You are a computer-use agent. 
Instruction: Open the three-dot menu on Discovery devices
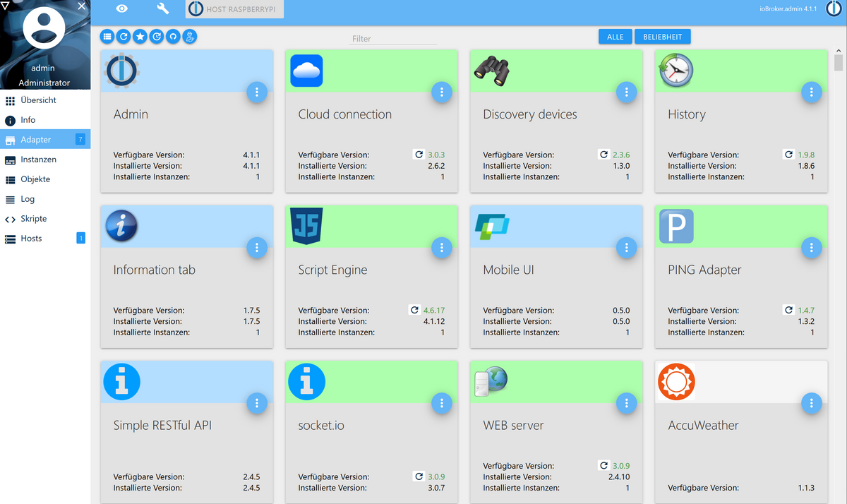coord(627,92)
